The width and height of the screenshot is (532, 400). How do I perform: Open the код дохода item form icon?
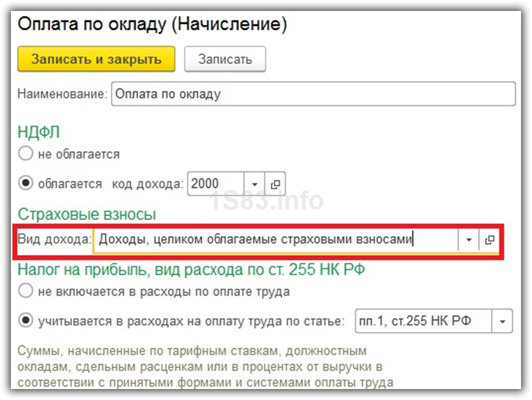coord(275,184)
